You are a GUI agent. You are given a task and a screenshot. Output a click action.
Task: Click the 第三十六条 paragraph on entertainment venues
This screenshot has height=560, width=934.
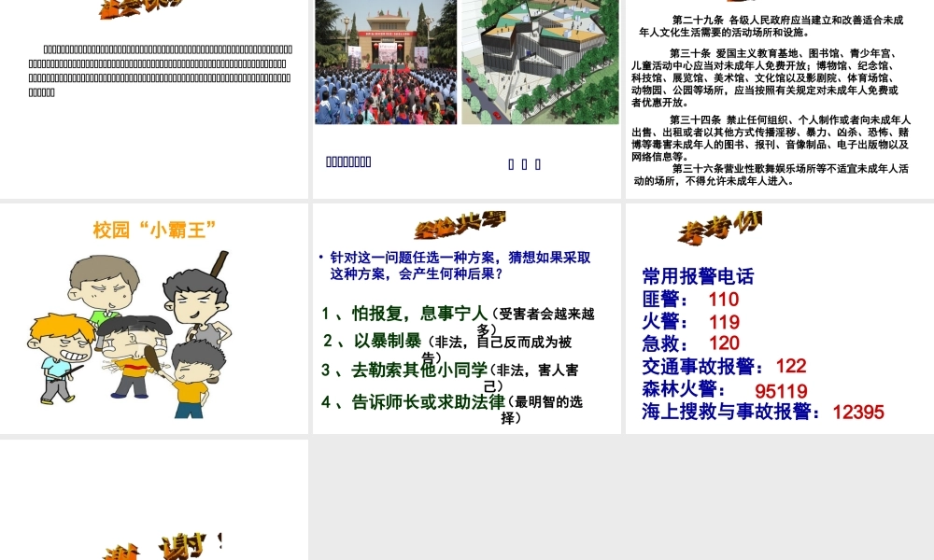(771, 175)
